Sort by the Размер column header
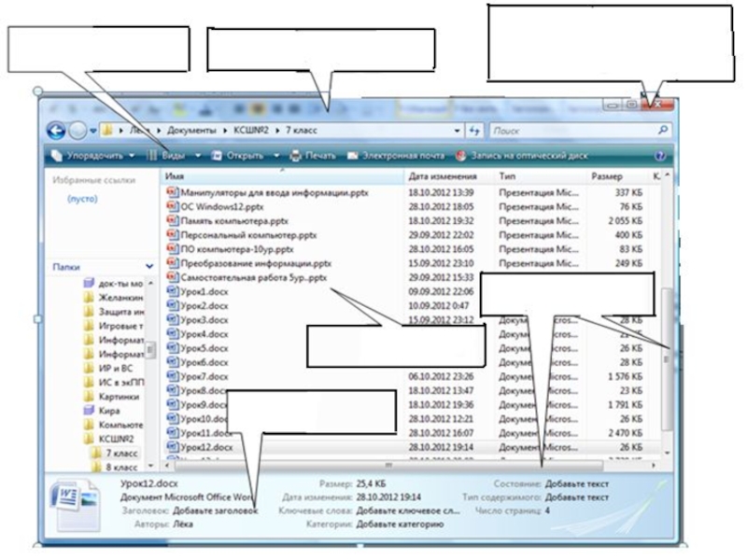This screenshot has width=747, height=560. coord(607,176)
